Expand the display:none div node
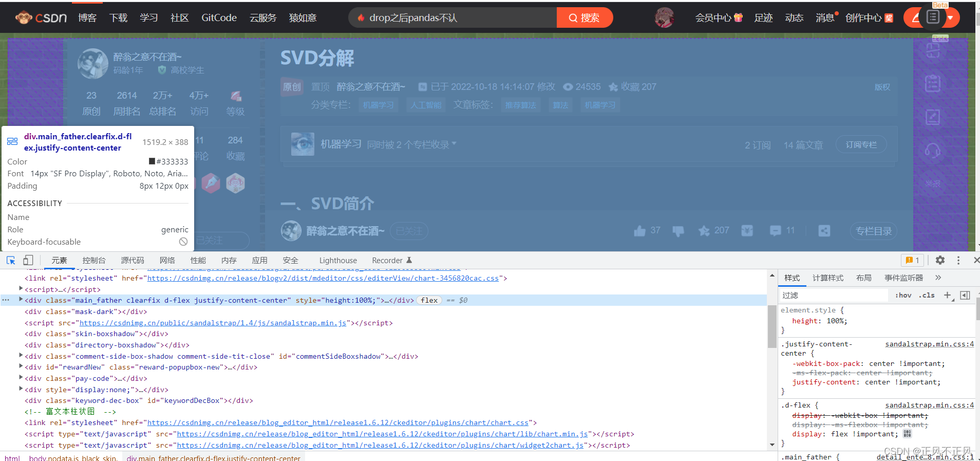 (x=21, y=389)
